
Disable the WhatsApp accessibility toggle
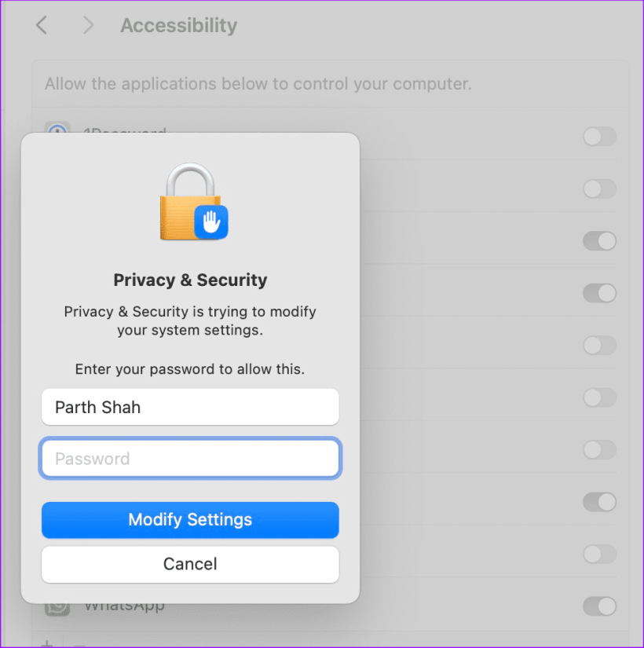coord(599,606)
